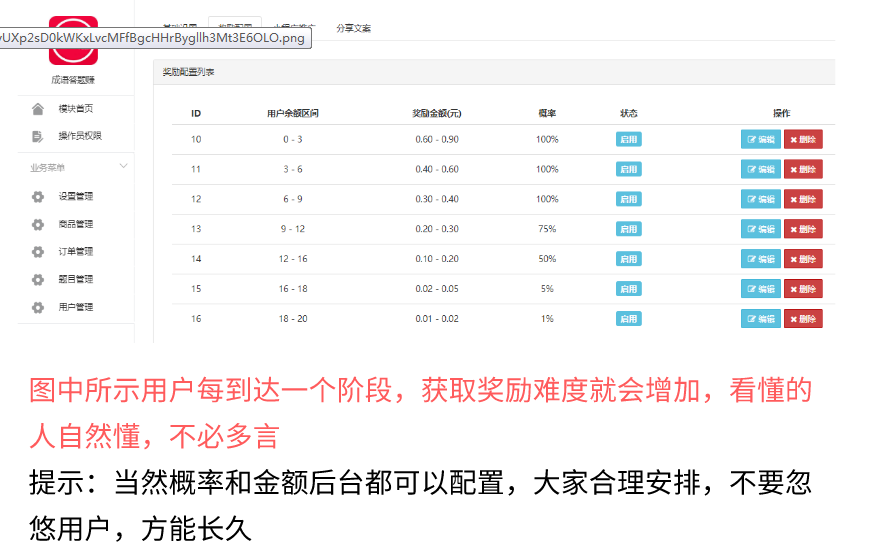This screenshot has width=881, height=546.
Task: Open the 分享文案 tab
Action: (x=353, y=28)
